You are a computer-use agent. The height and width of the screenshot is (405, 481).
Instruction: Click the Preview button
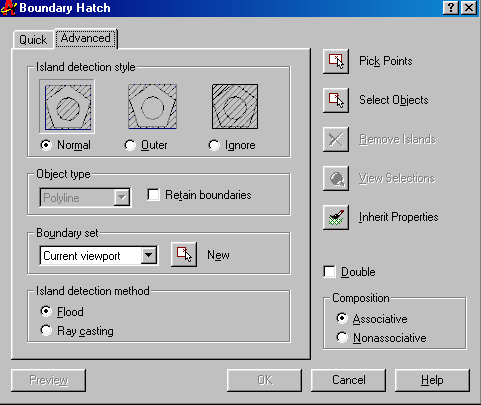48,380
